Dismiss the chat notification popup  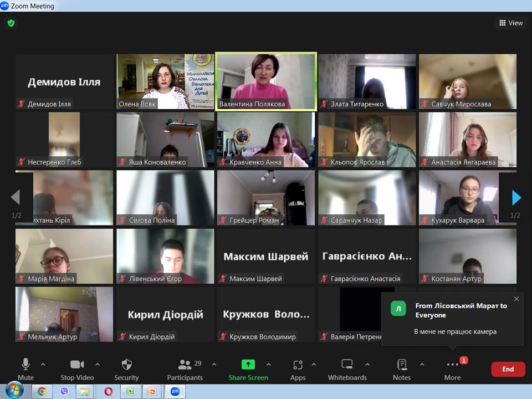pyautogui.click(x=516, y=299)
